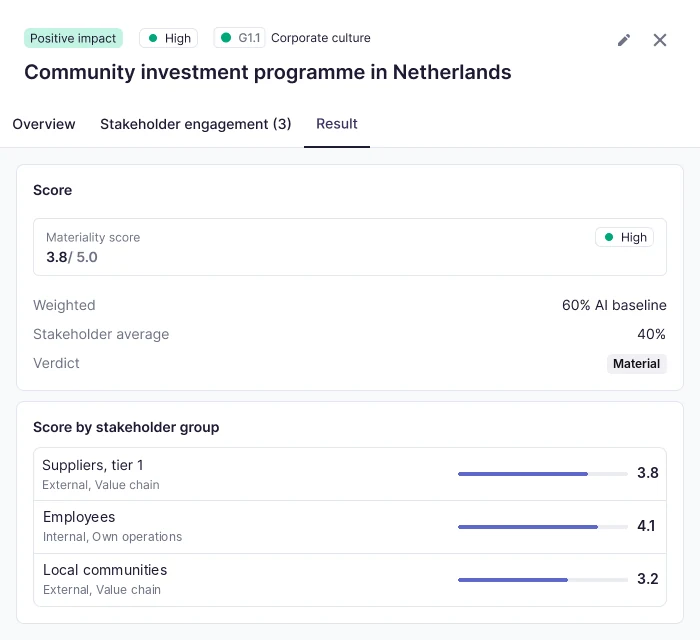Click the 60% AI baseline value
The image size is (700, 640).
tap(614, 305)
